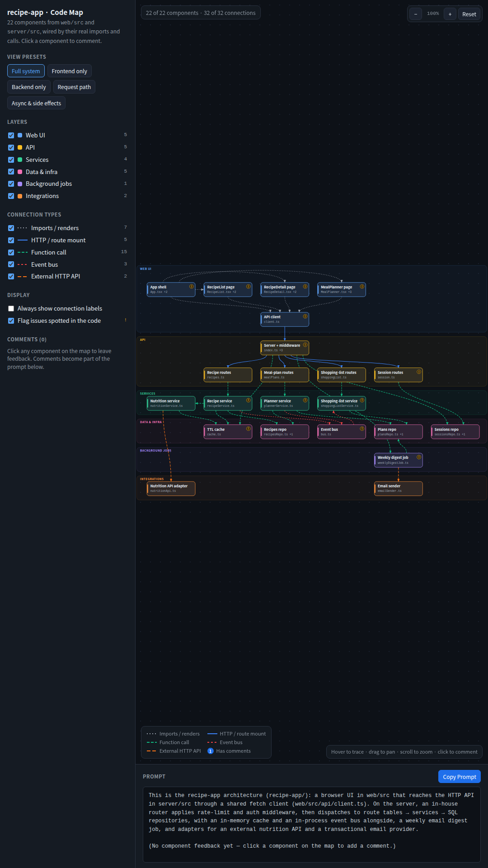
Task: Select the Full system preset
Action: (x=26, y=71)
